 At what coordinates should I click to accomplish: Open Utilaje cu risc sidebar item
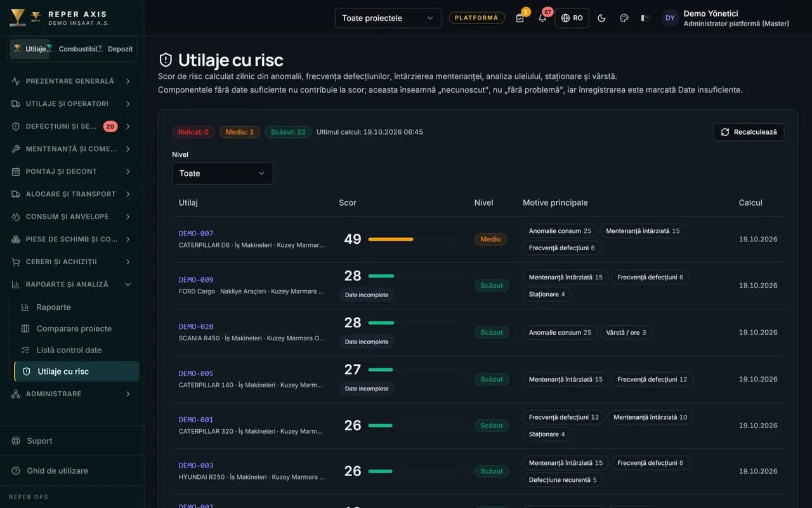point(77,371)
